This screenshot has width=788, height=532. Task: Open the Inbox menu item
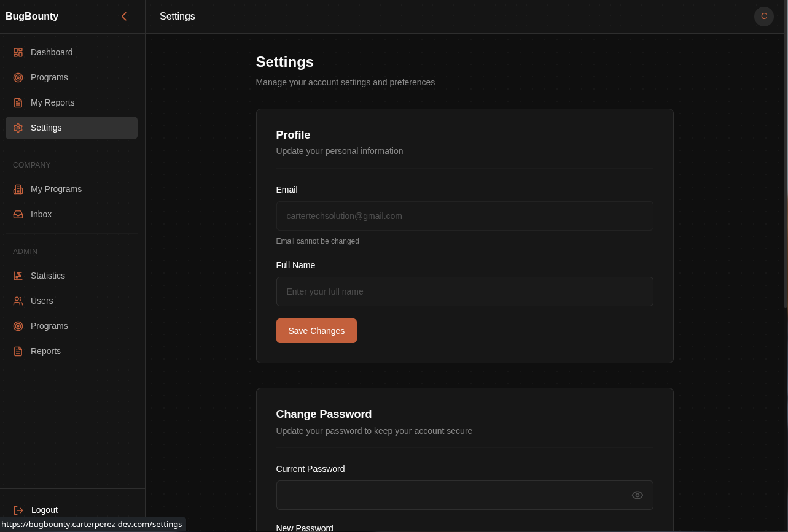[71, 214]
